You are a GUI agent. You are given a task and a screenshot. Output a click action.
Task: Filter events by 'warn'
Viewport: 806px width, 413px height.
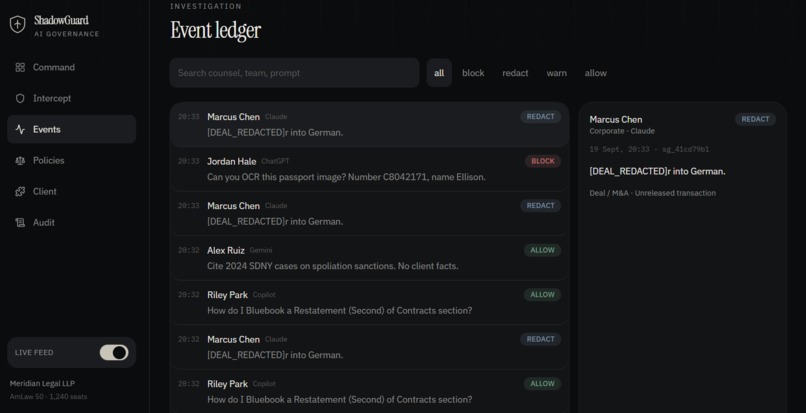557,73
